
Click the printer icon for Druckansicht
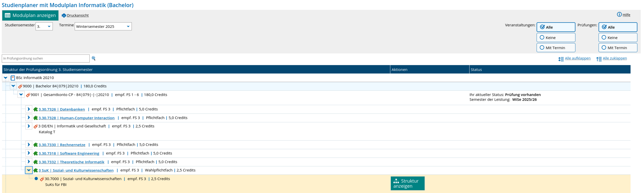pos(64,16)
